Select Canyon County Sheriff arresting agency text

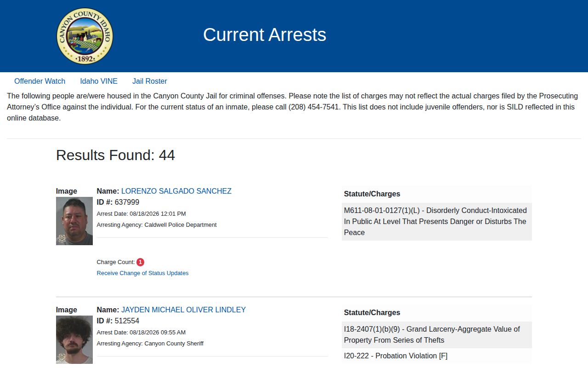click(x=174, y=344)
